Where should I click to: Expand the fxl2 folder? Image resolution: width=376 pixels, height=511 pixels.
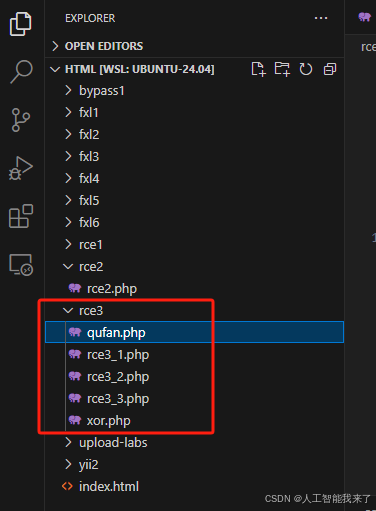68,134
